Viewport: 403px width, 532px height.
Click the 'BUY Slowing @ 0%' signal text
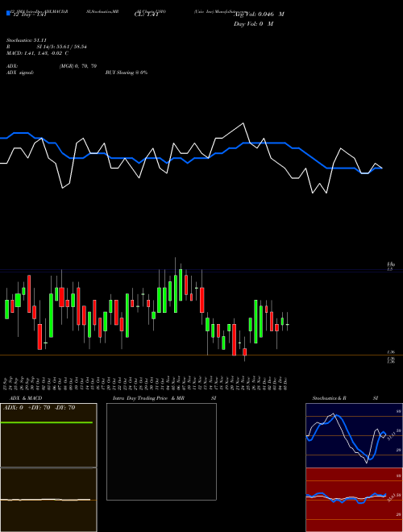click(x=127, y=73)
